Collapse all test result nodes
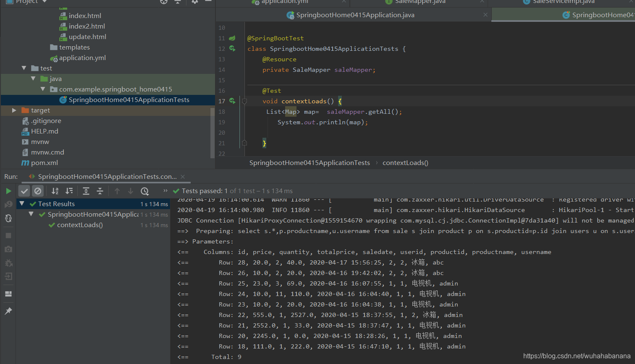This screenshot has height=364, width=635. pyautogui.click(x=100, y=191)
